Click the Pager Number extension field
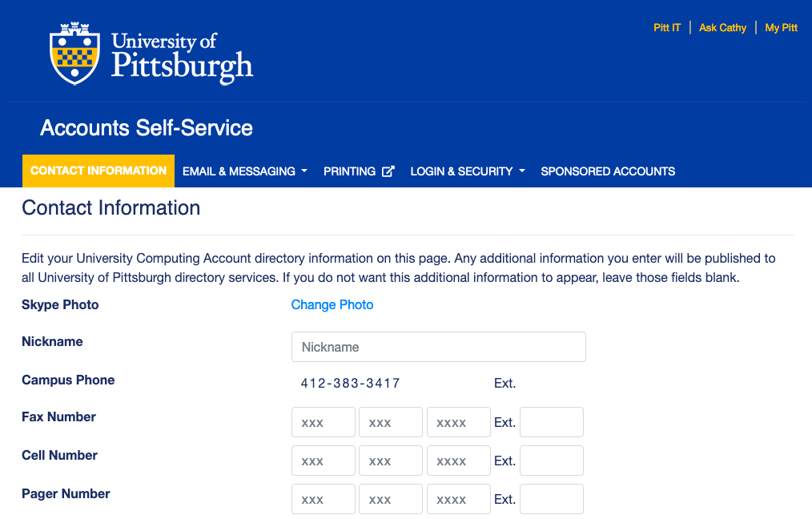Image resolution: width=812 pixels, height=519 pixels. point(552,499)
